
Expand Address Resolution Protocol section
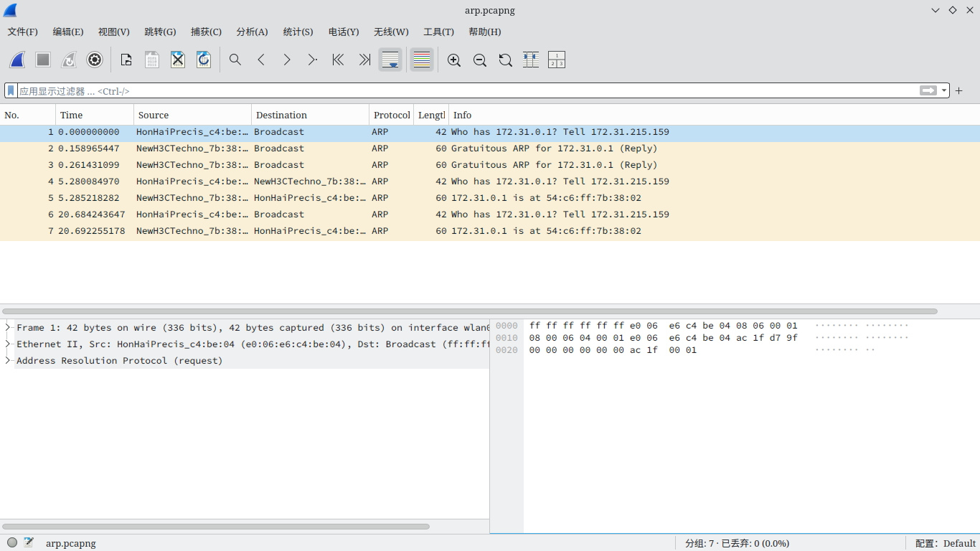[8, 361]
